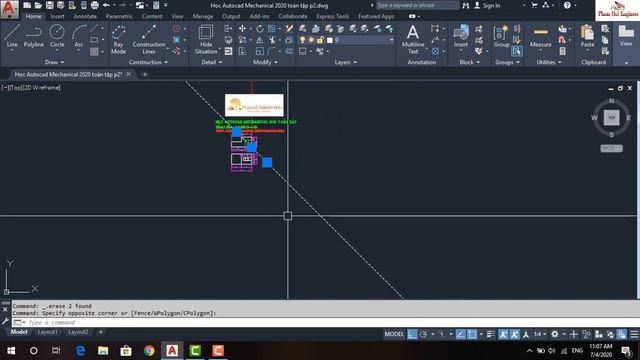Click the Save icon in quick access toolbar

[x=49, y=5]
